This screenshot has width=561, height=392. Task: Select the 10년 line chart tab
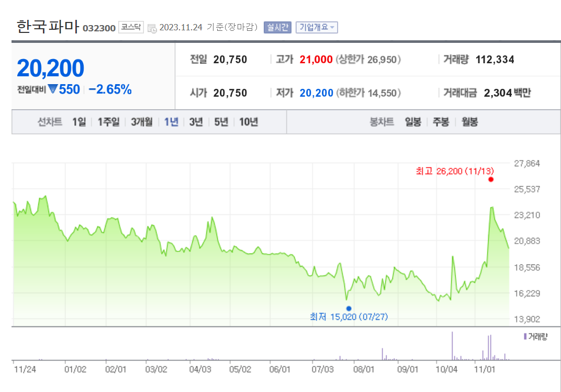[249, 122]
